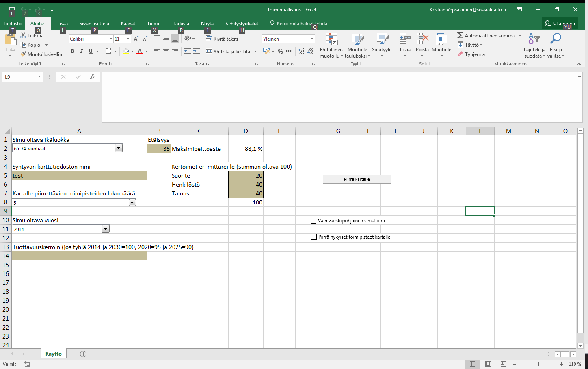
Task: Activate the Muotoilusivellin format painter
Action: (x=41, y=54)
